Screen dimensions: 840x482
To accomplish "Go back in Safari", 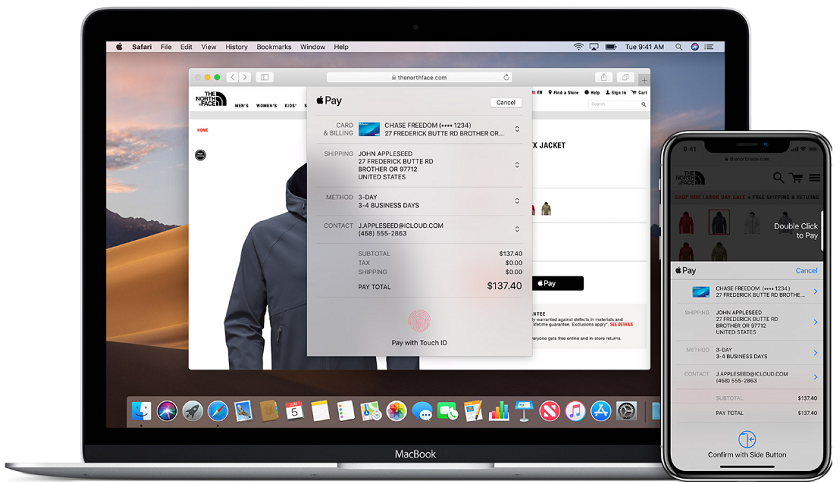I will click(232, 77).
